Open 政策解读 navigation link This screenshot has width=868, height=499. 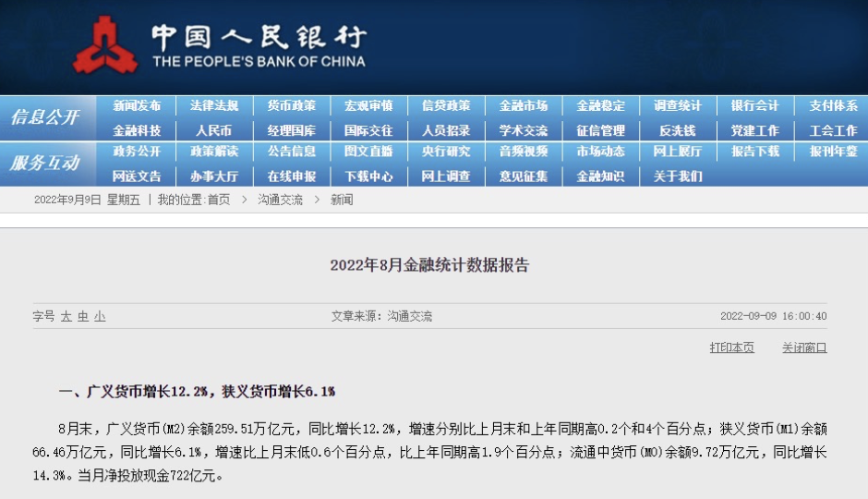[x=214, y=152]
